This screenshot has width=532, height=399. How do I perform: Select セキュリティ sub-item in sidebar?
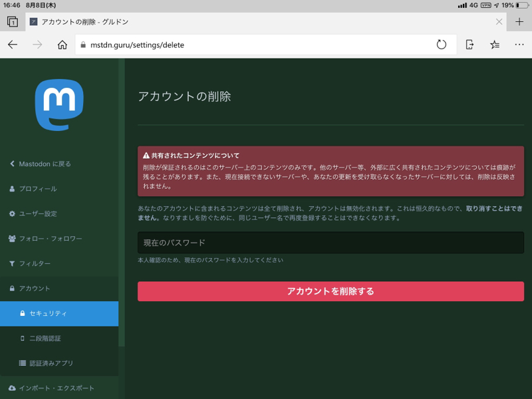pyautogui.click(x=59, y=313)
